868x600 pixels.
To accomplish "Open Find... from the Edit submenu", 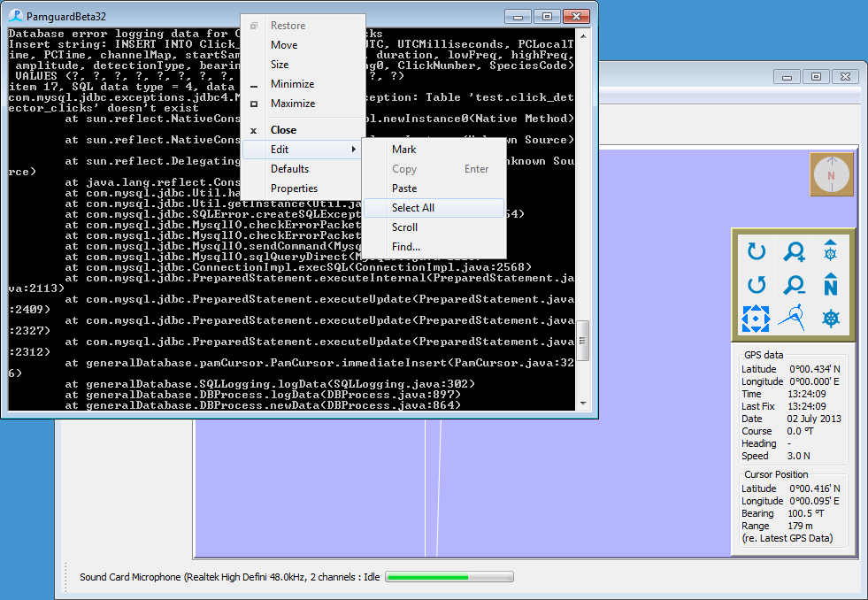I will (x=434, y=246).
